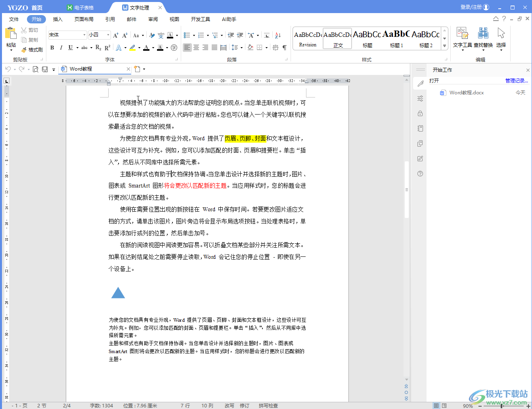This screenshot has height=409, width=532.
Task: Expand the bullet list dropdown arrow
Action: pyautogui.click(x=194, y=35)
